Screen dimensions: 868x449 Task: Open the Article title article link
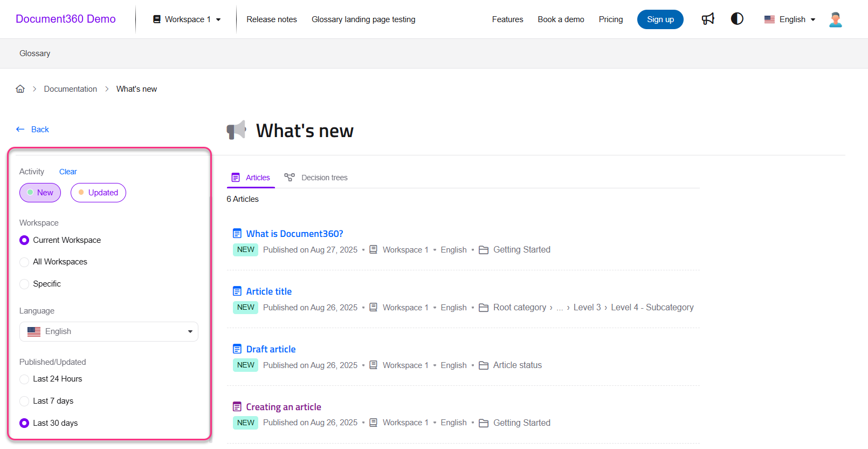[x=268, y=291]
